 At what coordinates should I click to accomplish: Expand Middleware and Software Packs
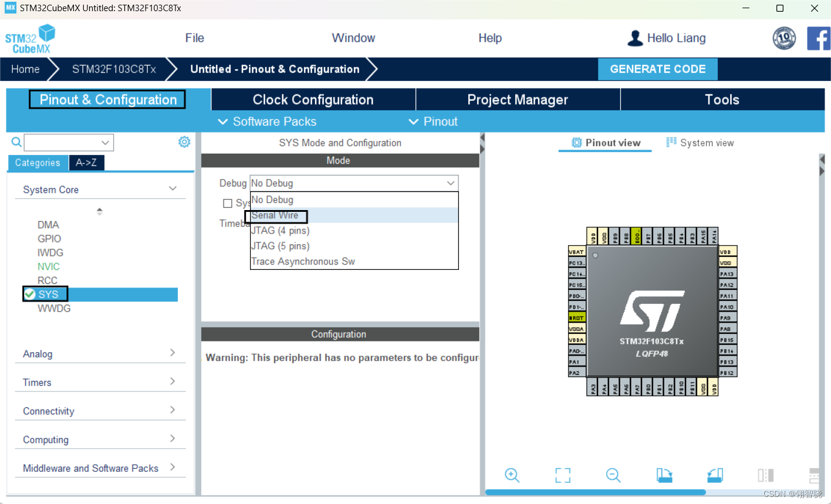tap(173, 468)
